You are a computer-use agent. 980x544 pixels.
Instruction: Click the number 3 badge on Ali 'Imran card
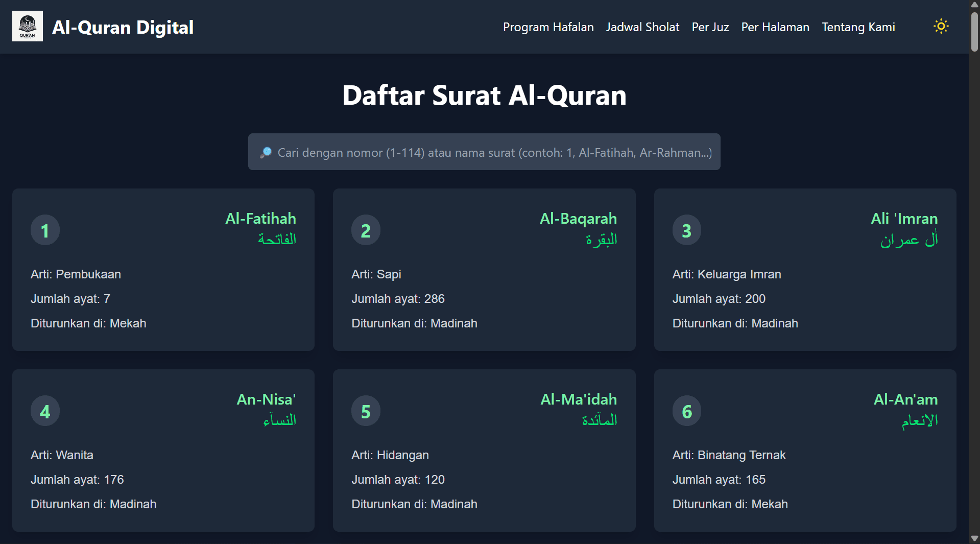click(686, 230)
